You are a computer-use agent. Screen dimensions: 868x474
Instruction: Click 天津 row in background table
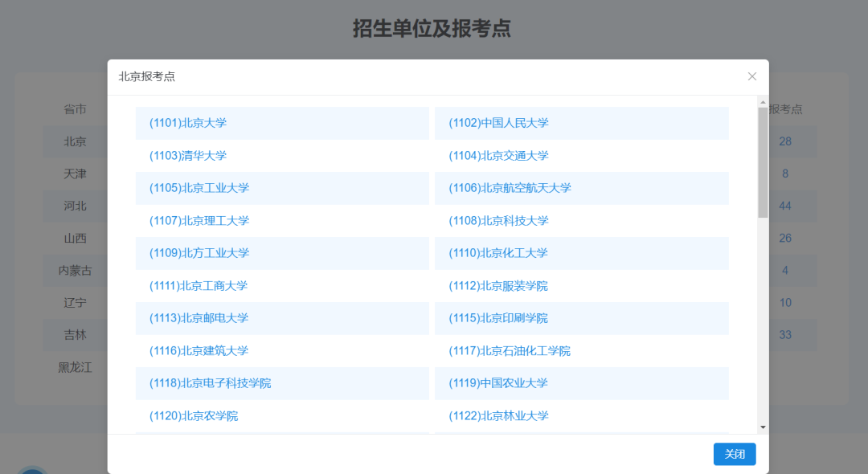(x=75, y=174)
